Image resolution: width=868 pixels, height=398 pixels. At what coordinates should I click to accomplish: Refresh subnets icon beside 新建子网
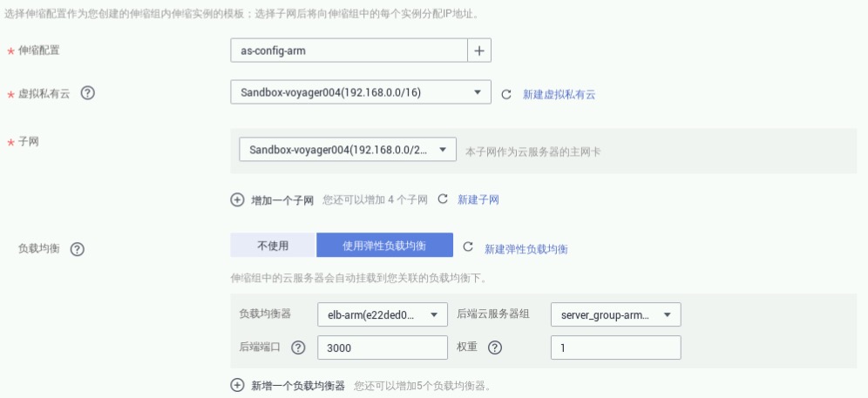tap(443, 199)
